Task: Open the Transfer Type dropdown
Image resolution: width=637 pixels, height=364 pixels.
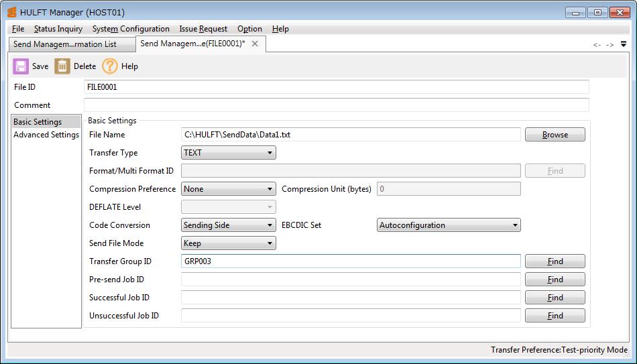Action: point(228,153)
